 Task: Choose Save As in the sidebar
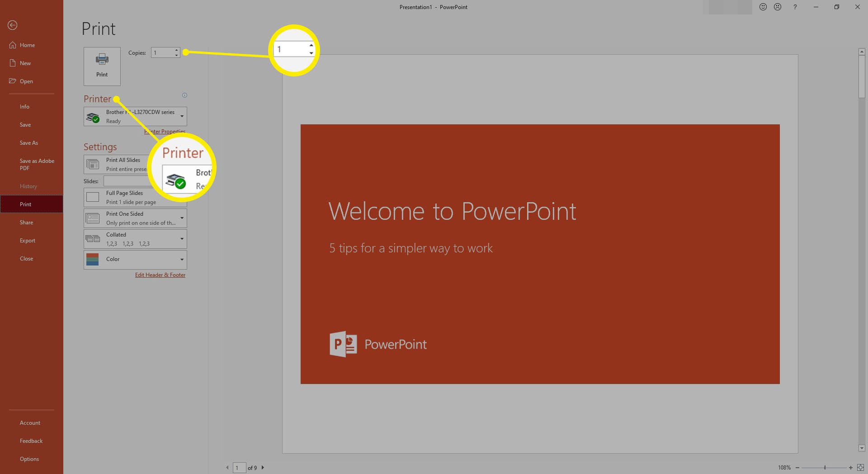pyautogui.click(x=32, y=143)
